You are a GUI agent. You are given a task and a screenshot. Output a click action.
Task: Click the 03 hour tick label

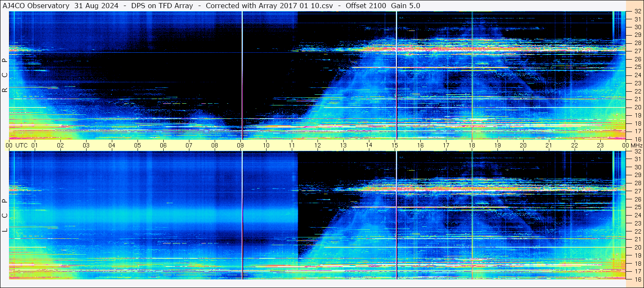(x=86, y=145)
